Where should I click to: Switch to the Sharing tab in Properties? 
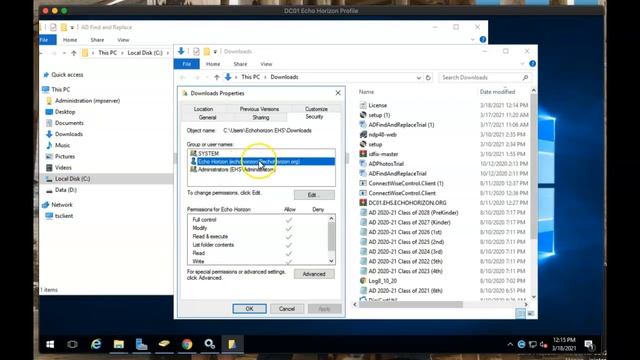tap(260, 118)
